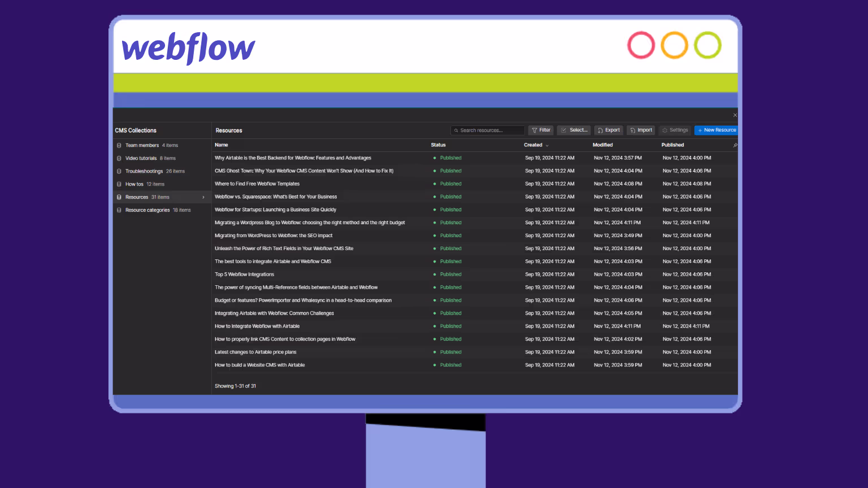The height and width of the screenshot is (488, 868).
Task: Click the pin icon in table header
Action: (x=735, y=145)
